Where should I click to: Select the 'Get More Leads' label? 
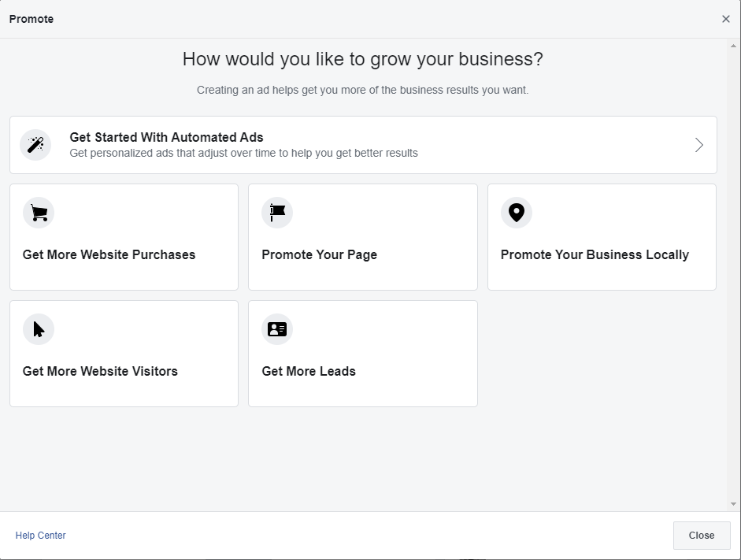[x=309, y=371]
